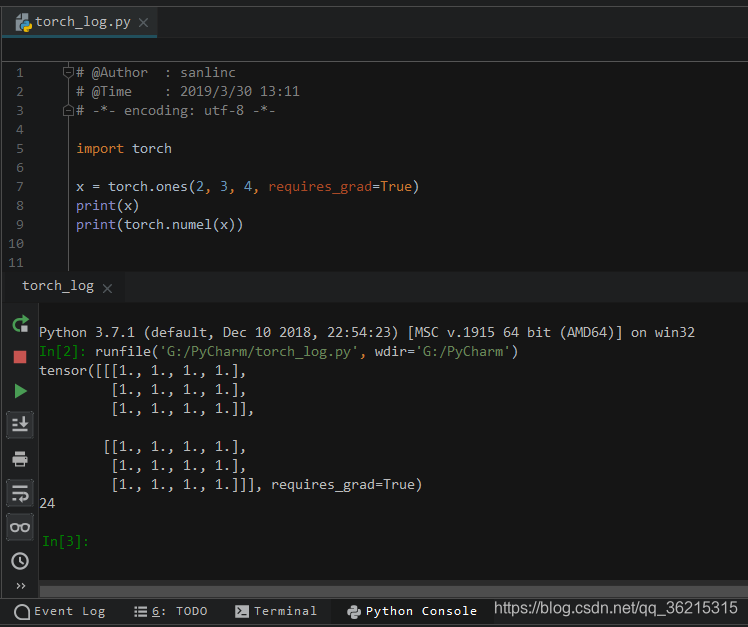
Task: Click line number 7 in gutter
Action: (x=20, y=187)
